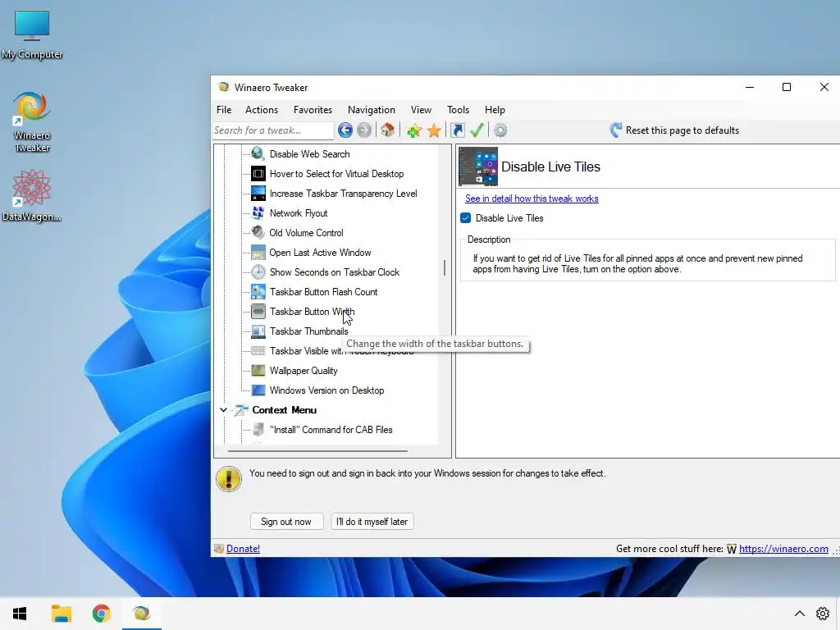The height and width of the screenshot is (630, 840).
Task: Select Old Volume Control text row
Action: coord(306,232)
